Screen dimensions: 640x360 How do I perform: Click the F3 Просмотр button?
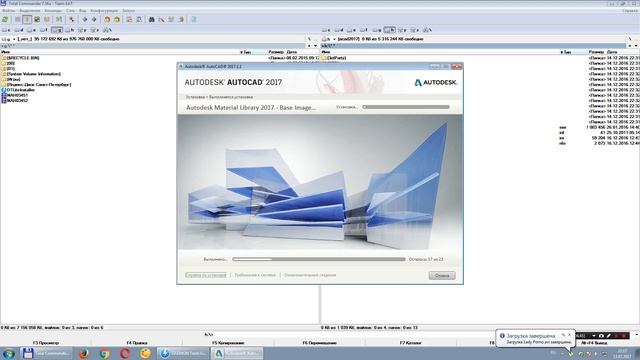click(x=46, y=343)
